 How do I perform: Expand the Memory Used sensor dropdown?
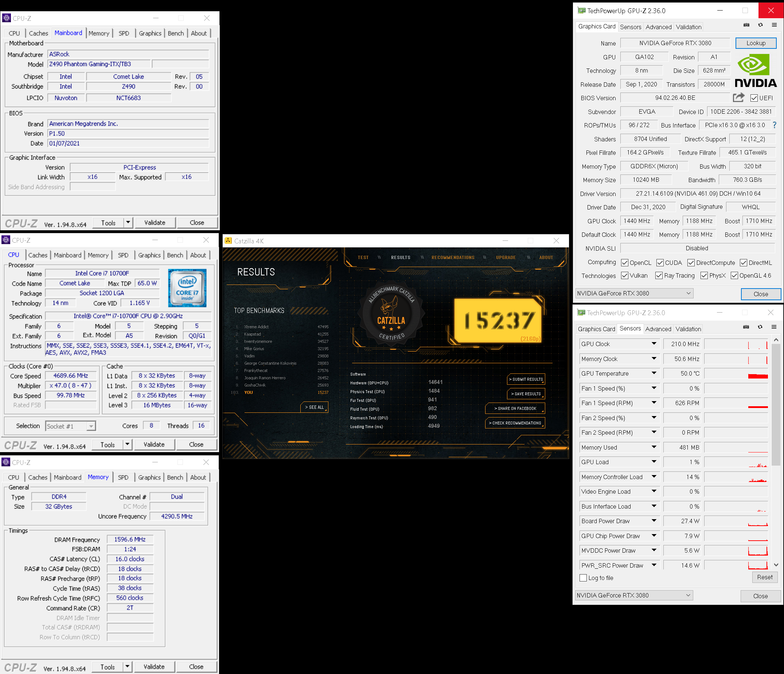[654, 447]
